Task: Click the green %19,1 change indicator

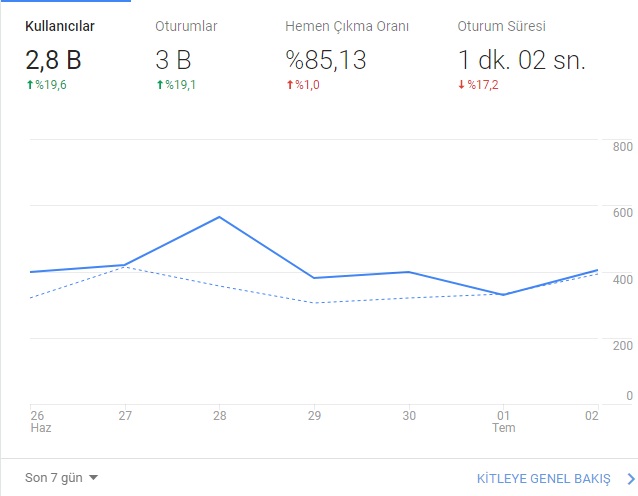Action: pyautogui.click(x=176, y=85)
